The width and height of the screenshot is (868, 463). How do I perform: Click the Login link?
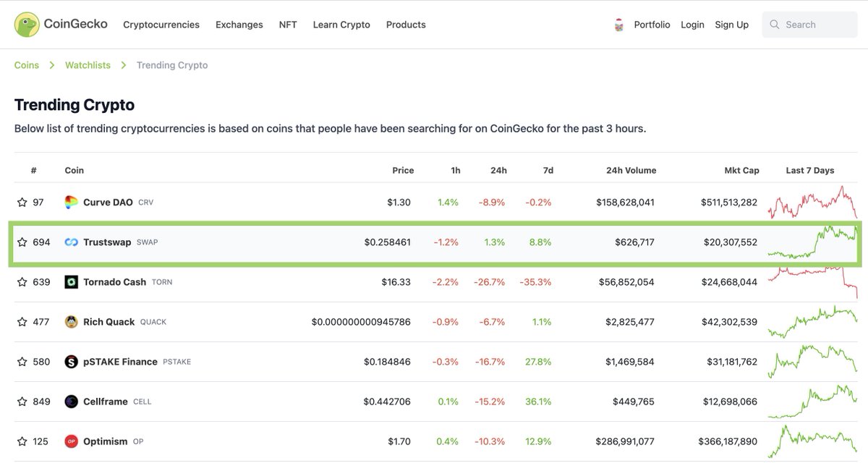coord(692,25)
